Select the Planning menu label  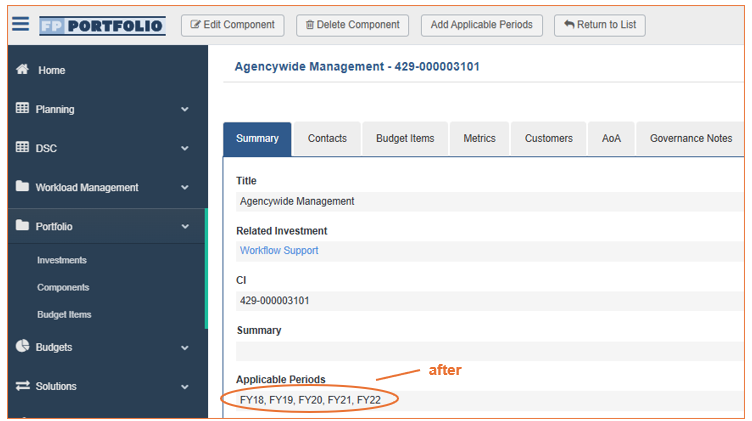[55, 109]
